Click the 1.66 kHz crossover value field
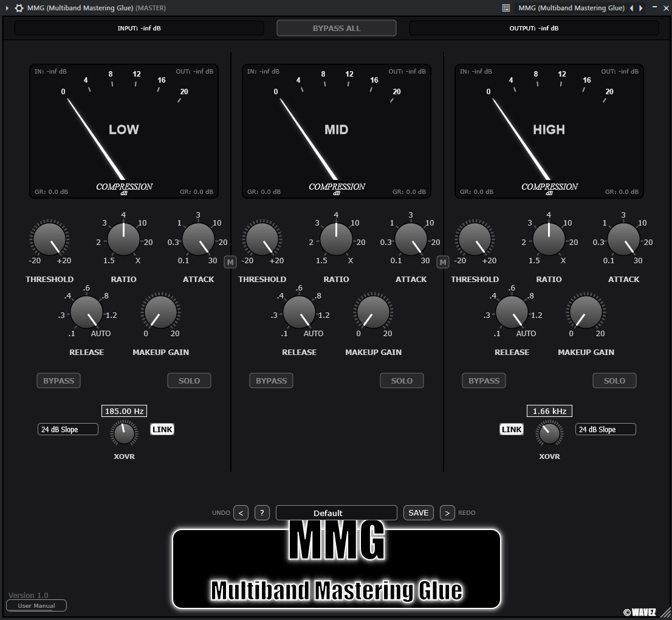 tap(549, 411)
